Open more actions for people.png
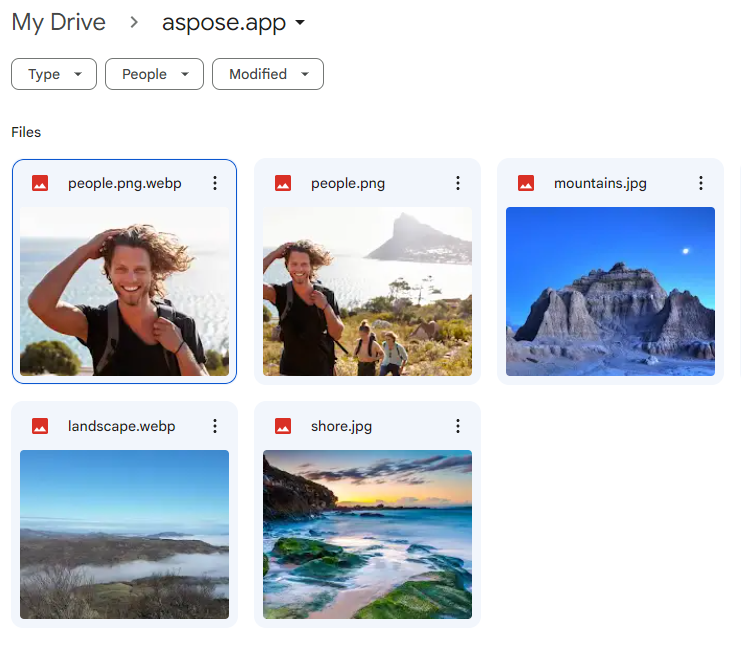 pyautogui.click(x=458, y=183)
